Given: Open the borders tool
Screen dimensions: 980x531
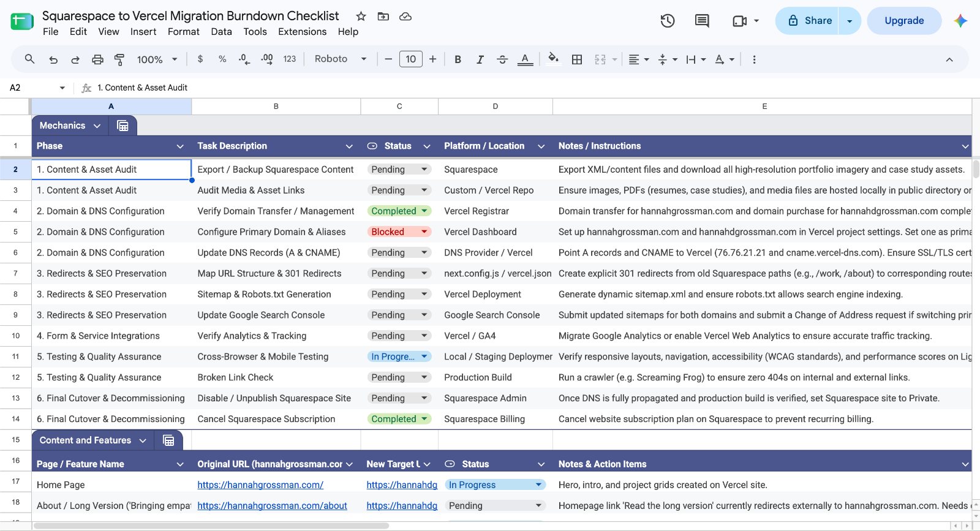Looking at the screenshot, I should [577, 59].
